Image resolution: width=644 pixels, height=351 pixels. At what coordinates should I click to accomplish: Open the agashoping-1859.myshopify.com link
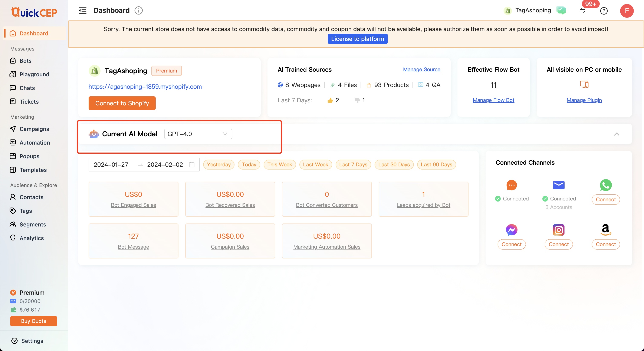click(x=145, y=87)
